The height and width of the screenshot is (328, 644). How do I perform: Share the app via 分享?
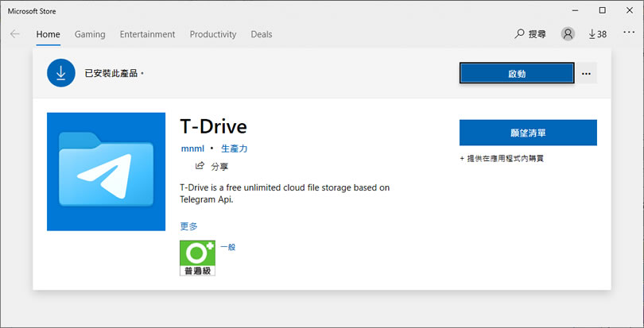point(212,166)
